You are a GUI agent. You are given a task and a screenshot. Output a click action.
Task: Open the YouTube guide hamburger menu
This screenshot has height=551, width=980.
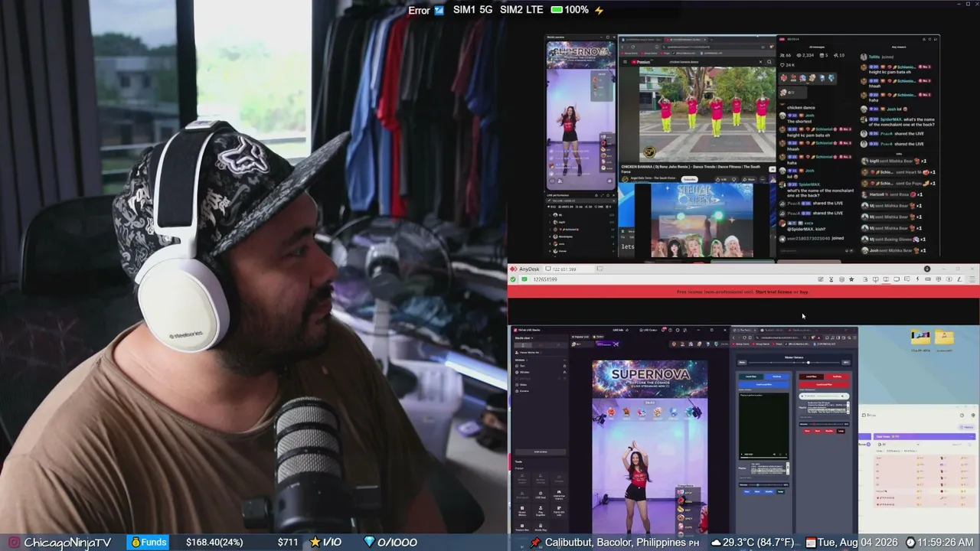[x=626, y=62]
